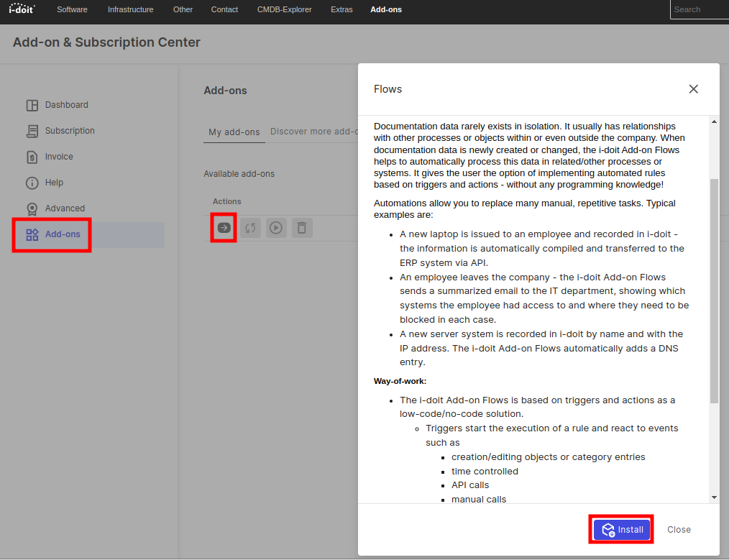Open the Contact menu

224,9
